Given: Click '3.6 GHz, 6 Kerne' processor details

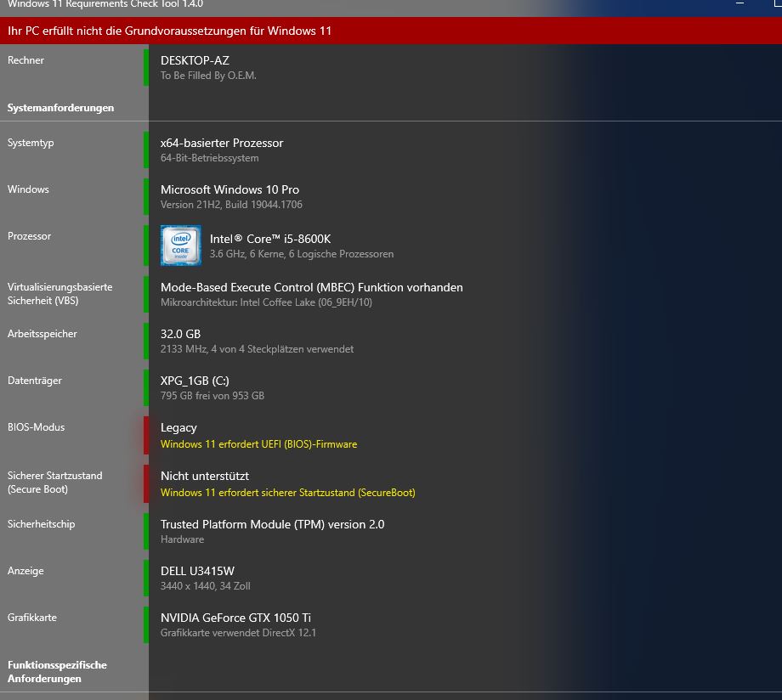Looking at the screenshot, I should (302, 254).
